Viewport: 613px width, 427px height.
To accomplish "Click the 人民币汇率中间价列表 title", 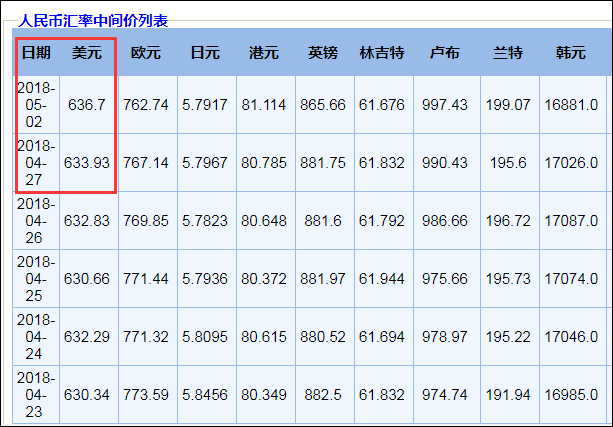I will tap(94, 19).
